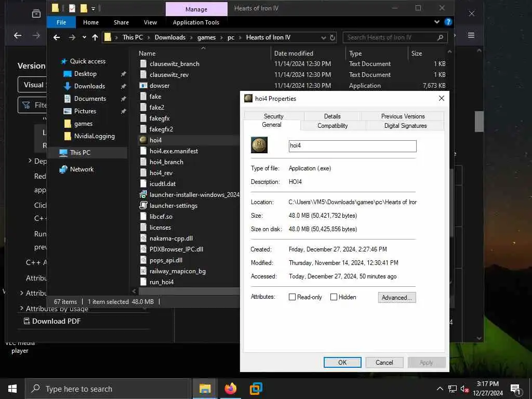
Task: Open the Filter button in background window
Action: coord(33,105)
